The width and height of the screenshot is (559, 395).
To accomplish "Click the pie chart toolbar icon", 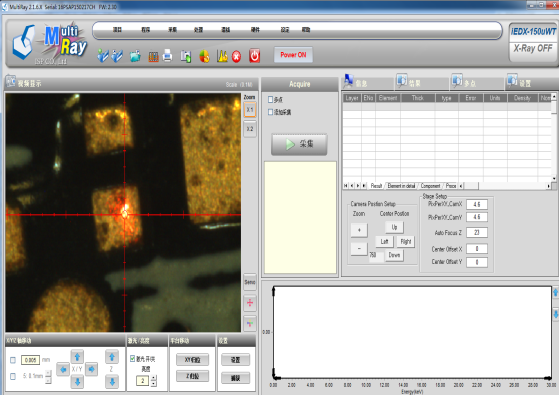I will [x=204, y=56].
